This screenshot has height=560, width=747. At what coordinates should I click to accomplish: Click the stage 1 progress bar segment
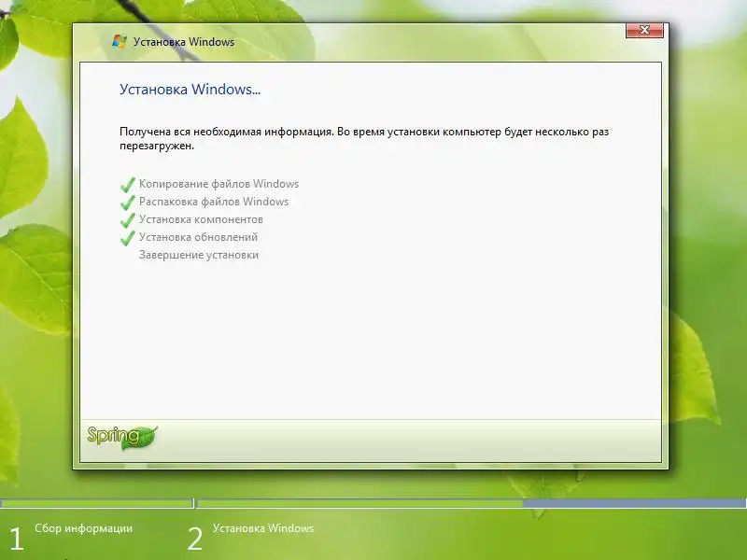click(x=97, y=503)
